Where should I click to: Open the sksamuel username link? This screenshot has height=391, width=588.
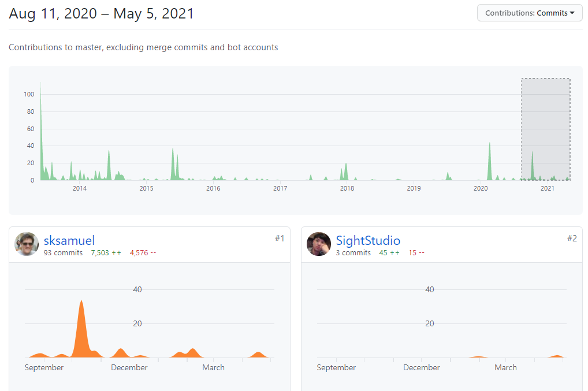point(69,240)
